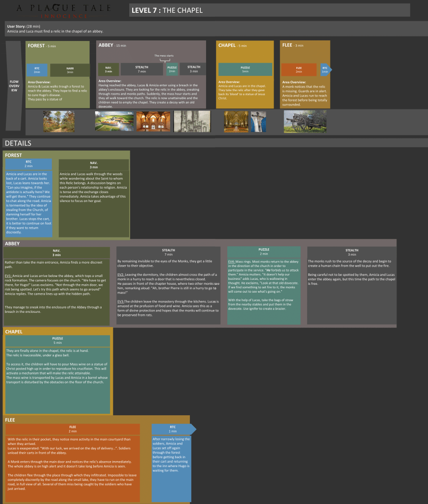This screenshot has height=504, width=428.
Task: Click 'The mass starts' marker above Abbey timeline
Action: 163,56
